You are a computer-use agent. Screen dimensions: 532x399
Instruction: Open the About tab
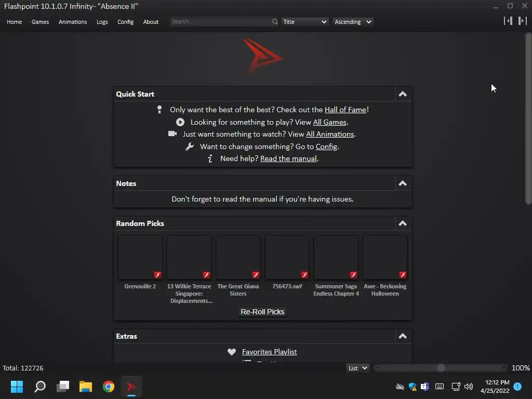[x=151, y=22]
